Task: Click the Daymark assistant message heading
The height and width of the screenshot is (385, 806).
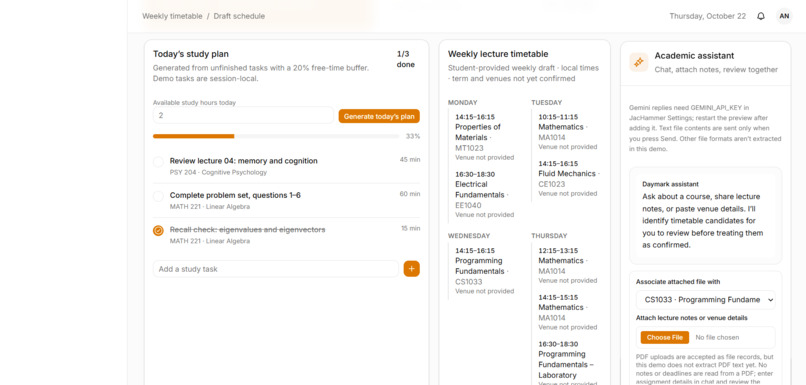Action: pyautogui.click(x=670, y=184)
